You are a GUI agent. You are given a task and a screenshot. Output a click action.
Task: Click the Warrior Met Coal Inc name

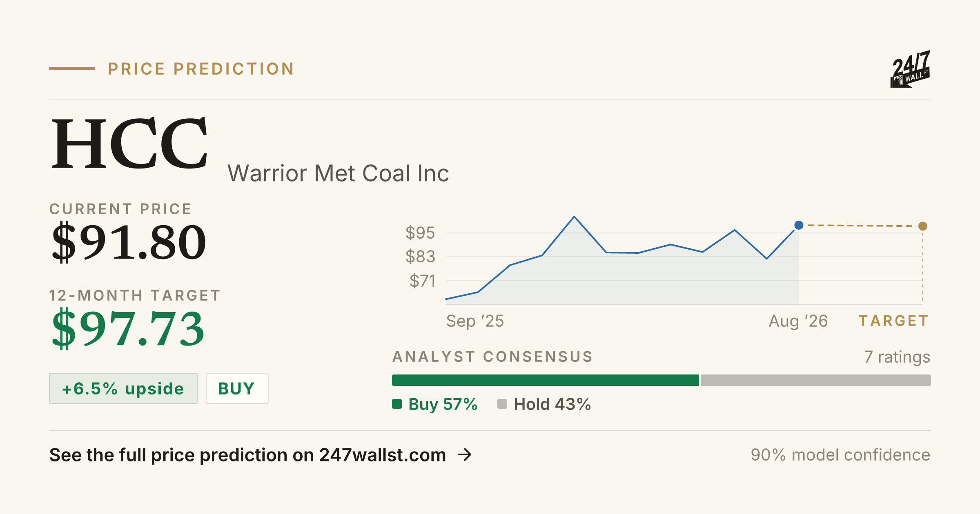coord(338,173)
